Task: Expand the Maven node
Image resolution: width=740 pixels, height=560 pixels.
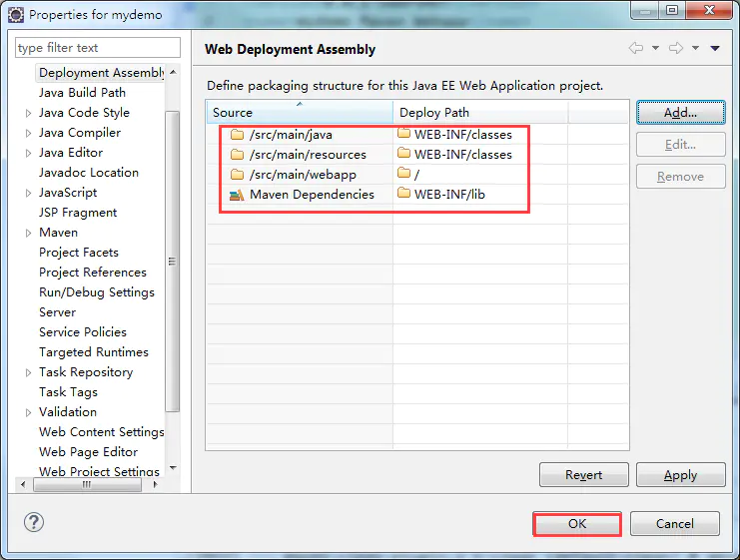Action: pyautogui.click(x=28, y=233)
